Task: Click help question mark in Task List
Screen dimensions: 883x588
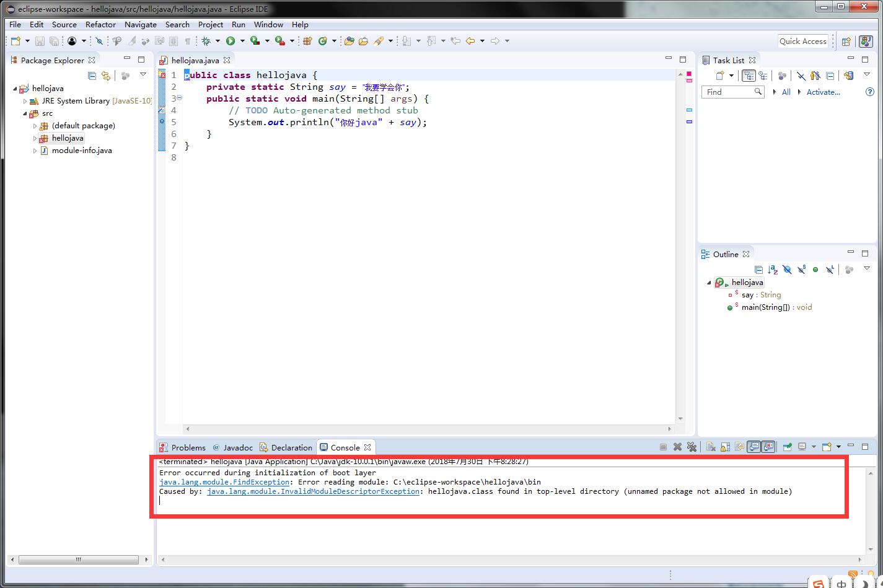Action: coord(869,92)
